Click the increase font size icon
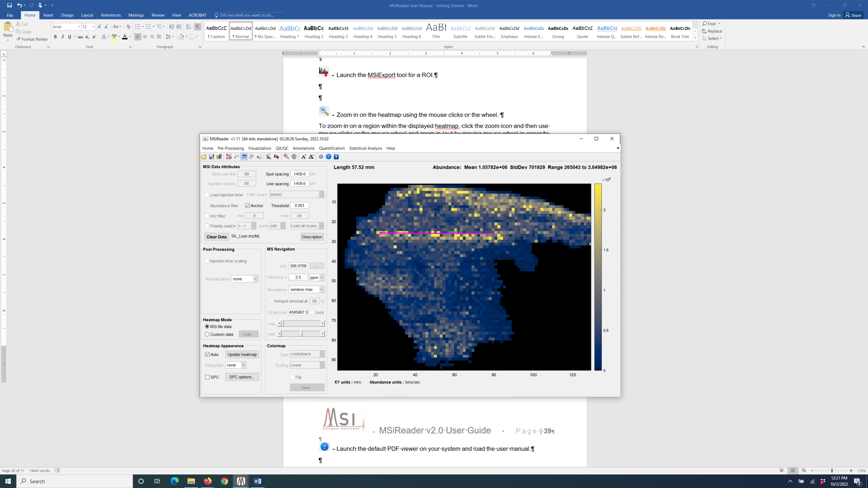The image size is (868, 488). click(x=311, y=157)
